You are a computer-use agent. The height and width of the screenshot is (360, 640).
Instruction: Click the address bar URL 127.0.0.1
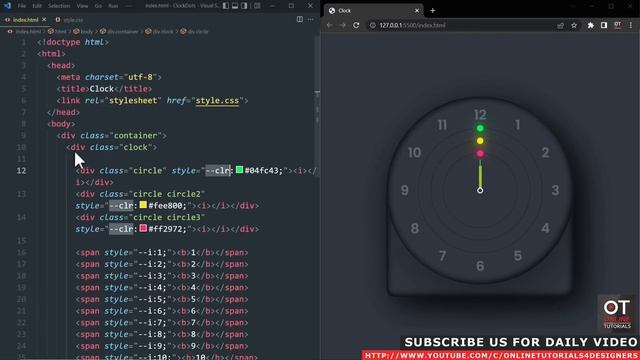pos(412,25)
